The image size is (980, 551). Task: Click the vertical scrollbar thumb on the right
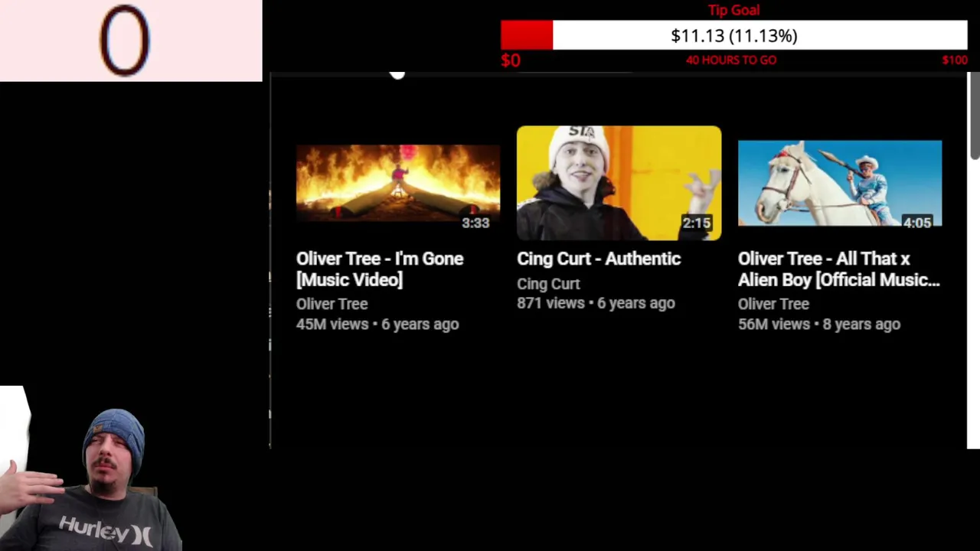pos(974,116)
